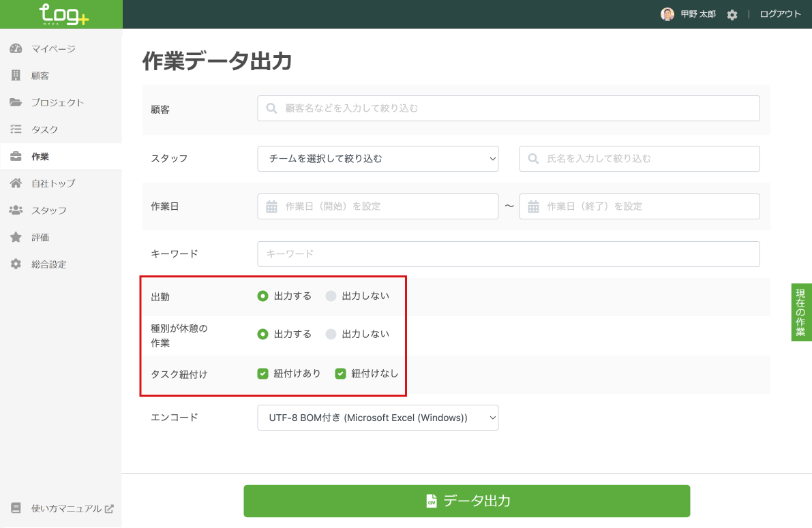812x528 pixels.
Task: Select 出力しない for 出勤
Action: (x=331, y=296)
